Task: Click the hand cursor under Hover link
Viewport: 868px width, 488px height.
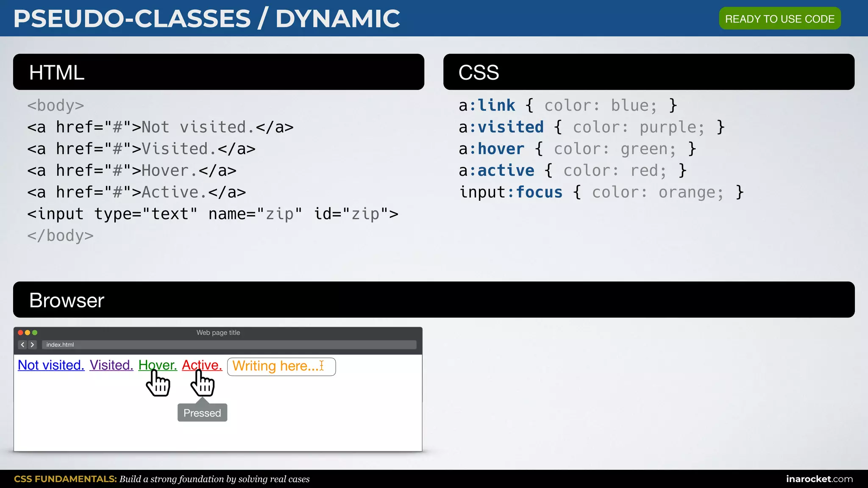Action: [158, 383]
